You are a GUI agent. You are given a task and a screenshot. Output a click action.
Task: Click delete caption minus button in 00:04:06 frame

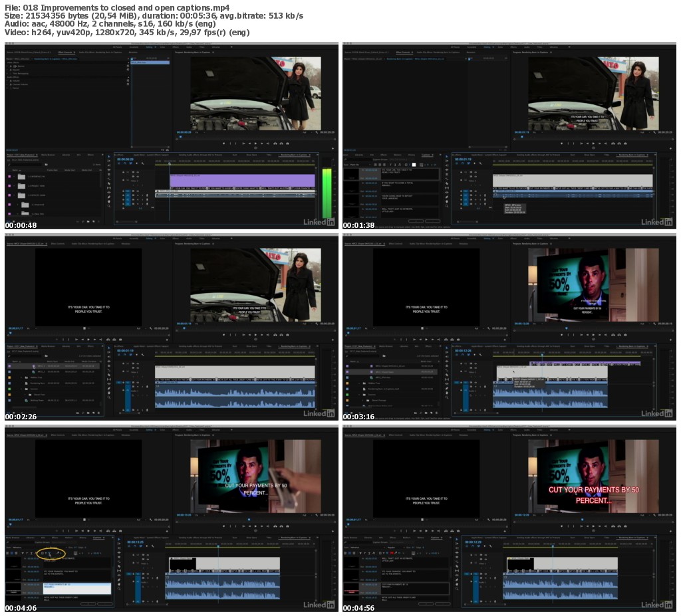pyautogui.click(x=104, y=604)
